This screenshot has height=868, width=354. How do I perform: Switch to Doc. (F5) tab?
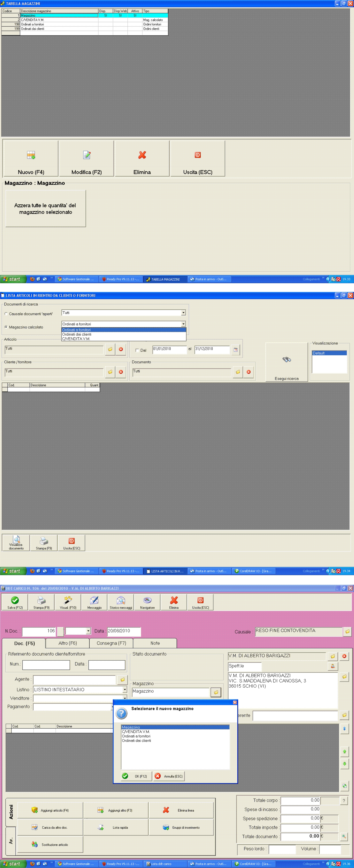pos(24,643)
